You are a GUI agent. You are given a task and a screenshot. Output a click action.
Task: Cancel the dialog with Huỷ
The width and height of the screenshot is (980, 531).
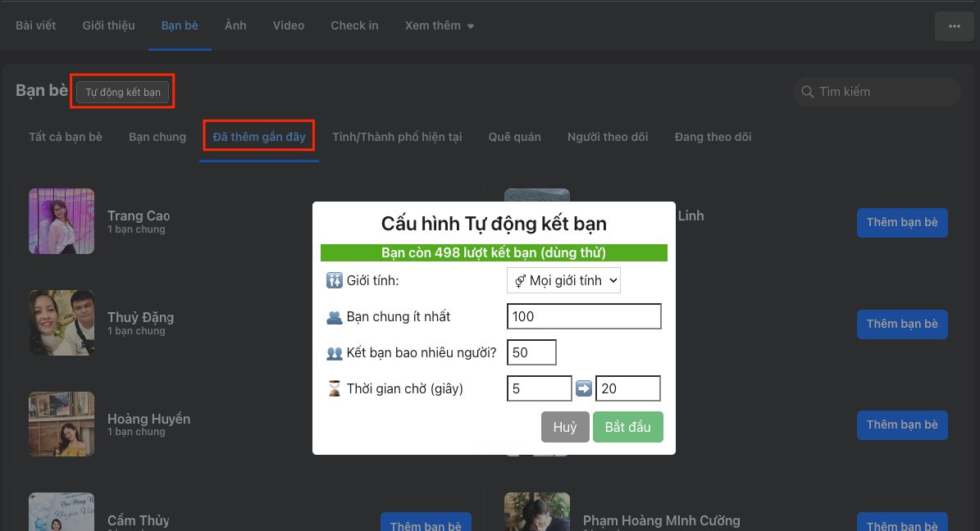[x=565, y=427]
